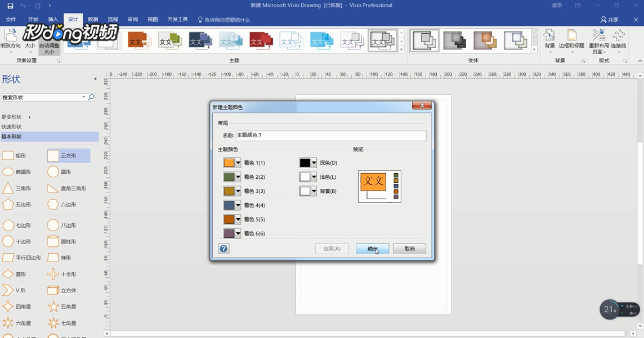Image resolution: width=644 pixels, height=338 pixels.
Task: Click Cancel (取消) in theme colors dialog
Action: pos(409,249)
